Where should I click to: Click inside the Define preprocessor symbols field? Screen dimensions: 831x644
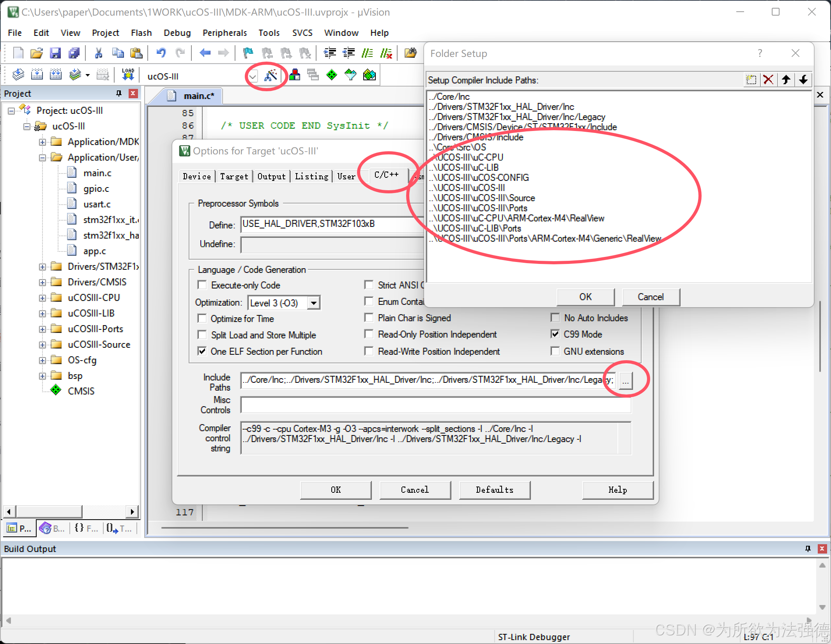pos(331,224)
